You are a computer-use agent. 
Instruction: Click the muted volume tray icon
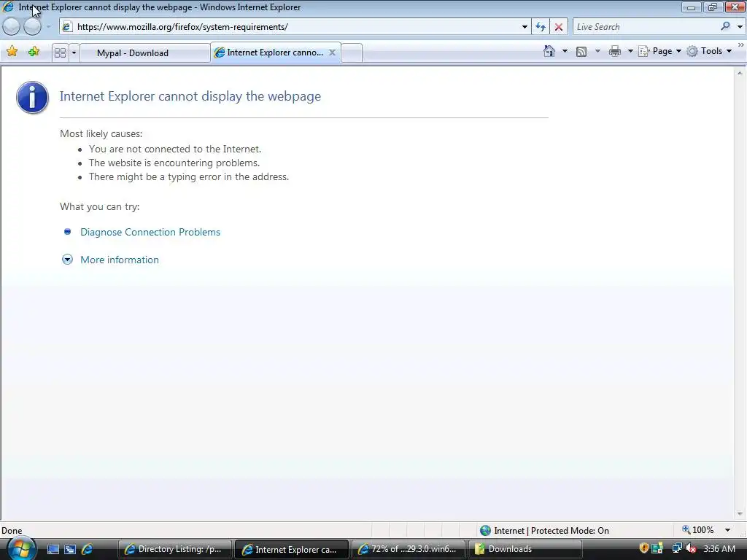(x=691, y=548)
